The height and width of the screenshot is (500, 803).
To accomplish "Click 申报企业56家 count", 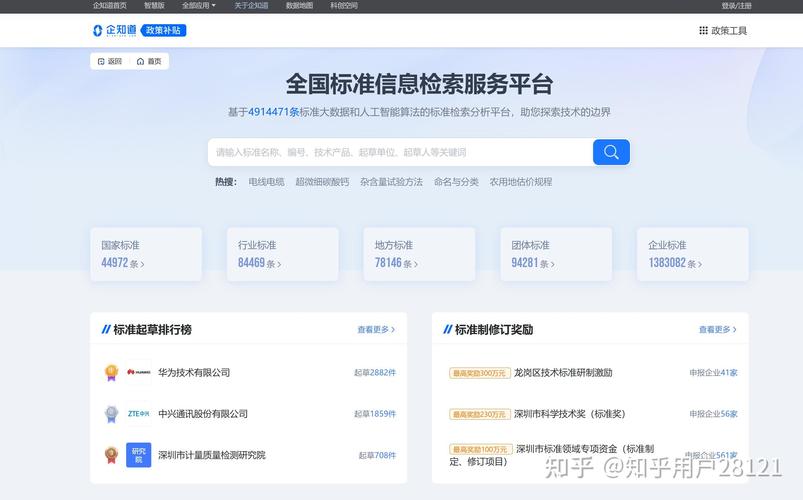I will pos(713,414).
